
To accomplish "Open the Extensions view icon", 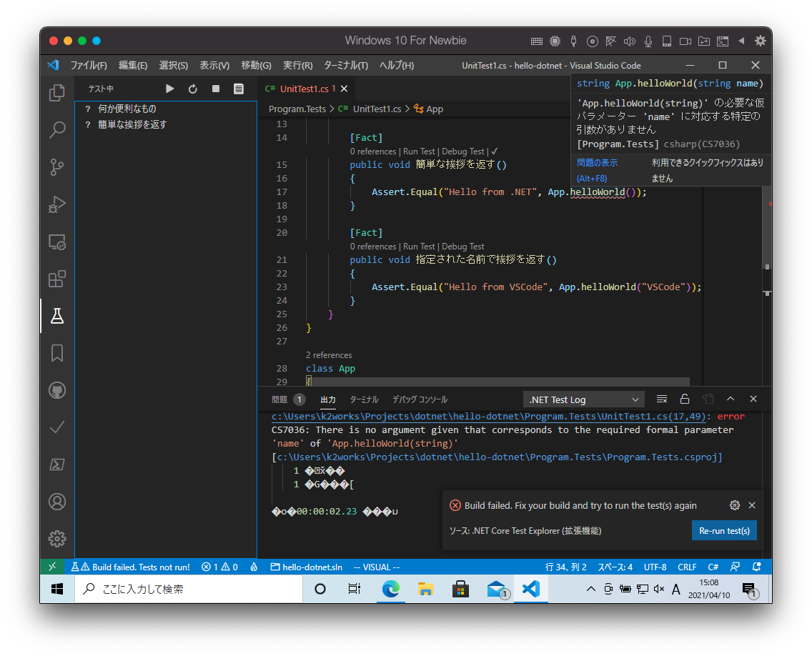I will point(57,279).
